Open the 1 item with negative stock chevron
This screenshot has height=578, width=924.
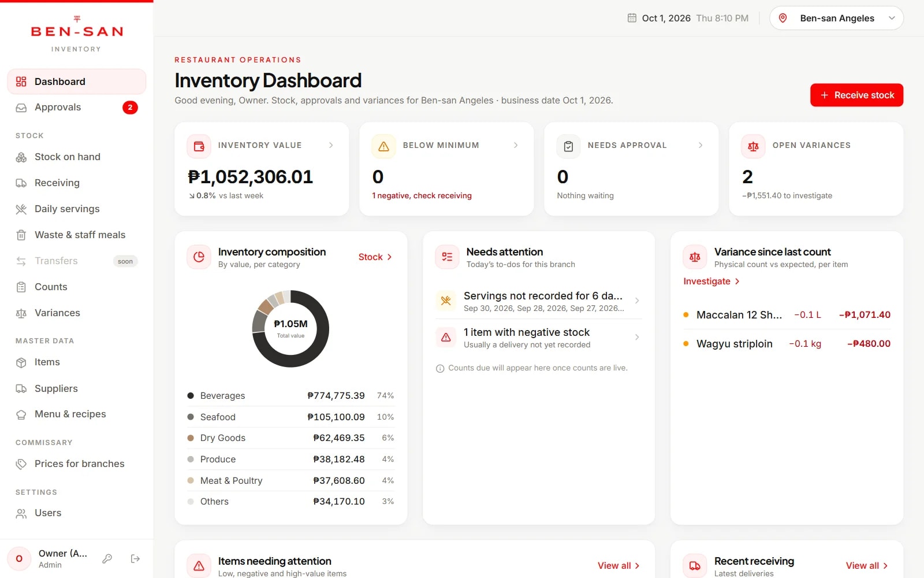pyautogui.click(x=637, y=337)
